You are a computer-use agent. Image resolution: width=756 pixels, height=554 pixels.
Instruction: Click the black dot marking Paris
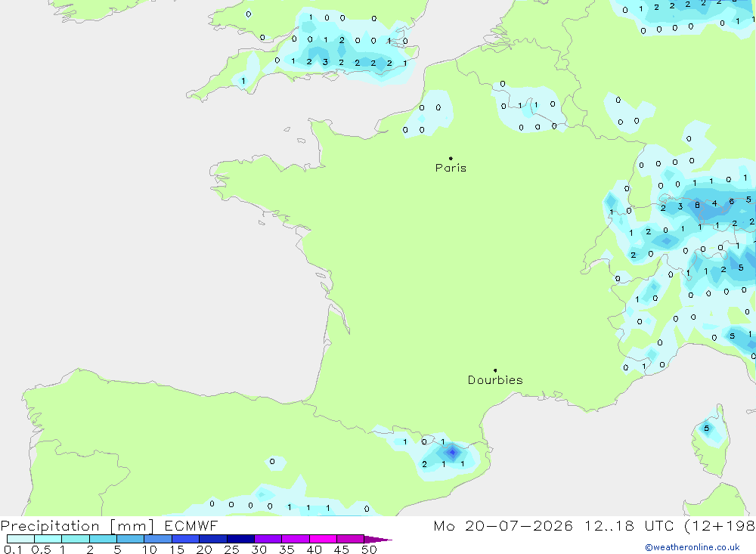[x=451, y=158]
